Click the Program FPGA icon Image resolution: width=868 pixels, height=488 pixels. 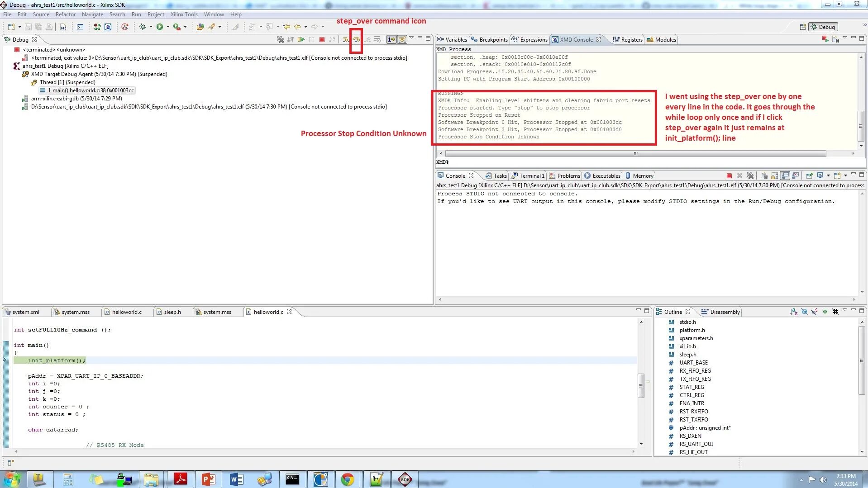97,27
